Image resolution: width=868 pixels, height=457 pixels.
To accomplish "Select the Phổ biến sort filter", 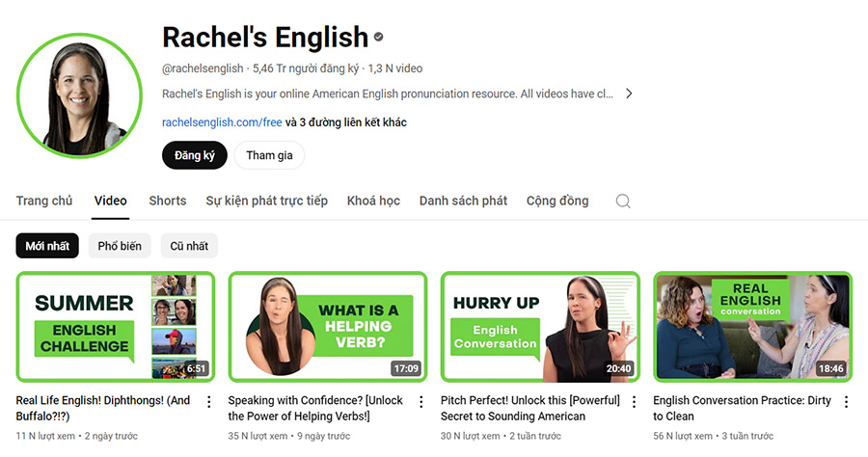I will tap(120, 246).
